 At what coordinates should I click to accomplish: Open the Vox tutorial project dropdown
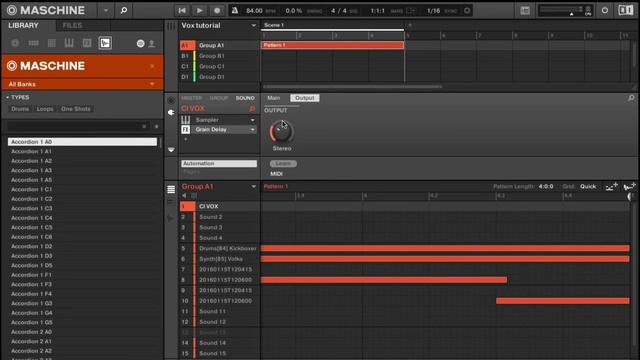coord(253,25)
